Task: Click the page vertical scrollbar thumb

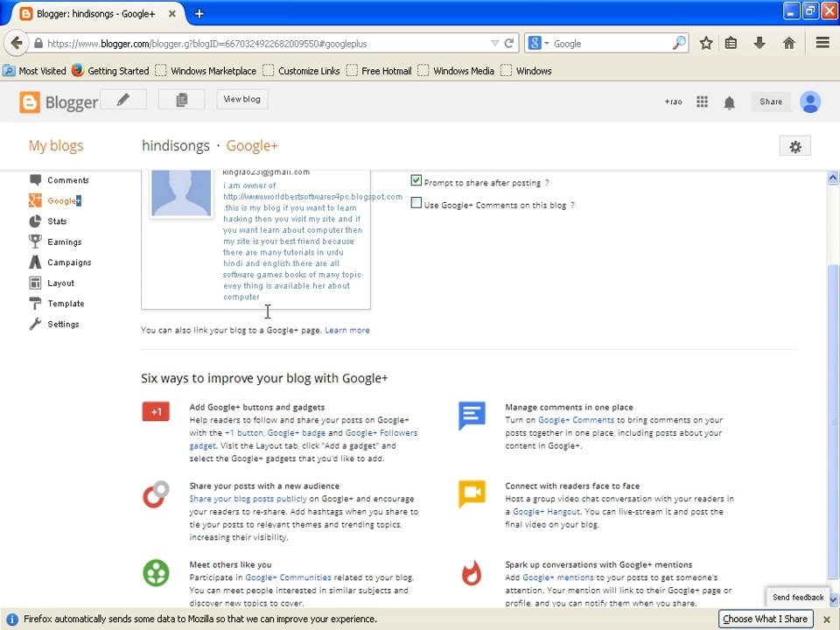Action: pos(832,421)
